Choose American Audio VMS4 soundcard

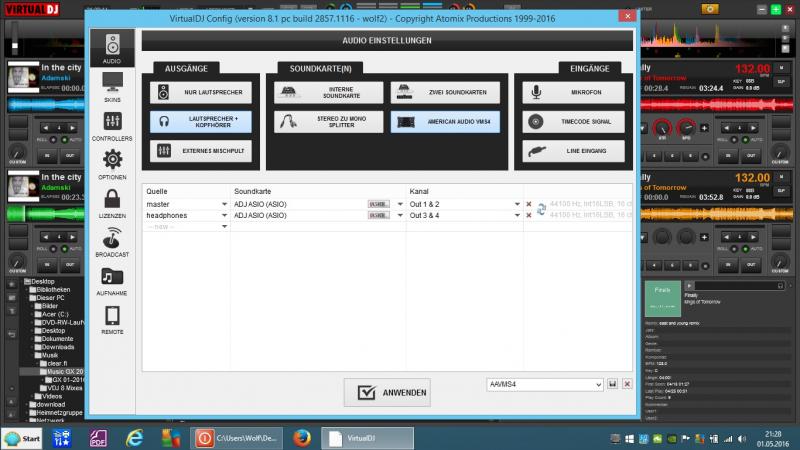point(445,122)
